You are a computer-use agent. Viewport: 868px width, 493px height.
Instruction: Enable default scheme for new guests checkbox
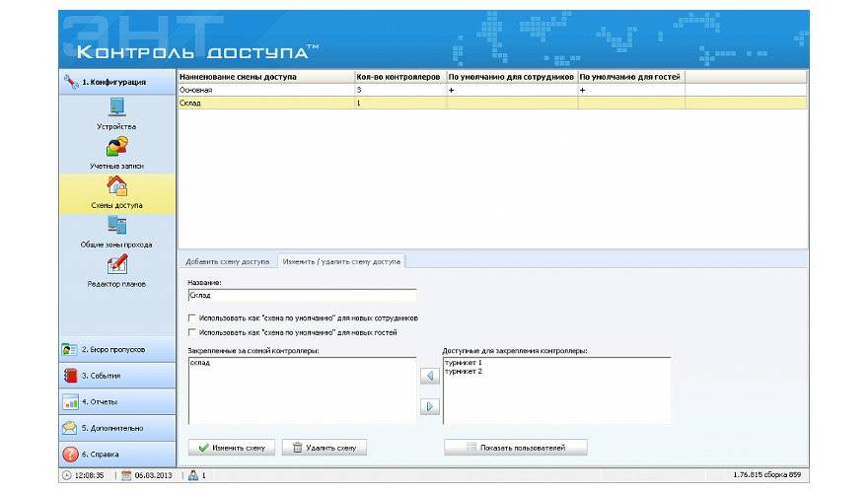pos(191,333)
